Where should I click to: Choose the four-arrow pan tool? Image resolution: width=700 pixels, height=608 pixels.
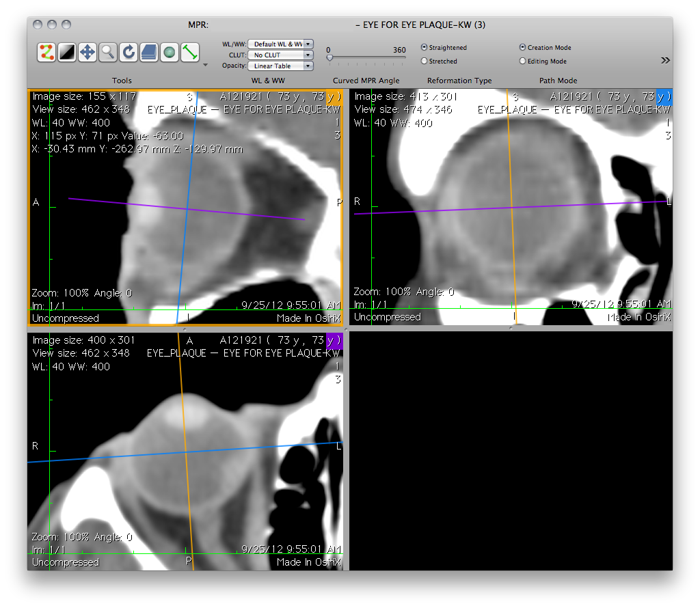click(x=87, y=52)
